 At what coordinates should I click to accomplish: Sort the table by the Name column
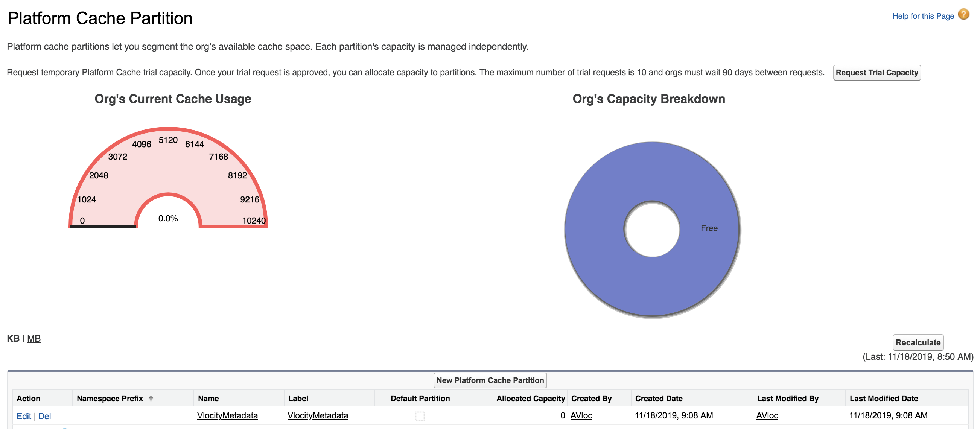[208, 398]
